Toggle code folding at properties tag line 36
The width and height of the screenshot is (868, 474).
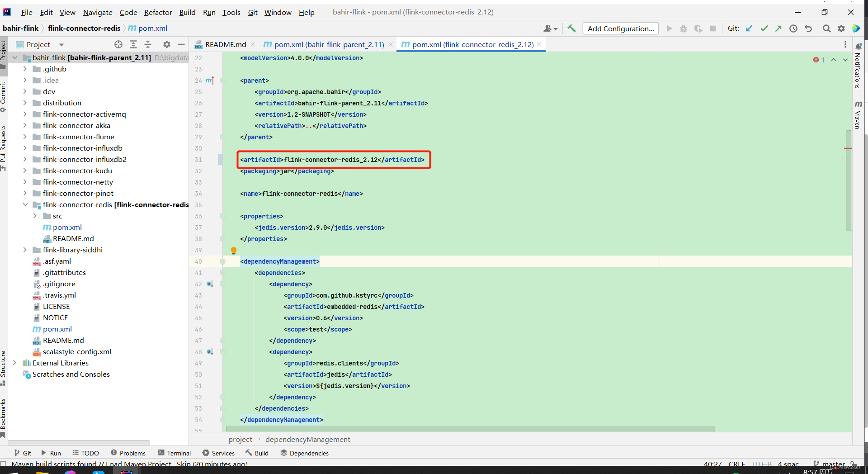[x=222, y=216]
